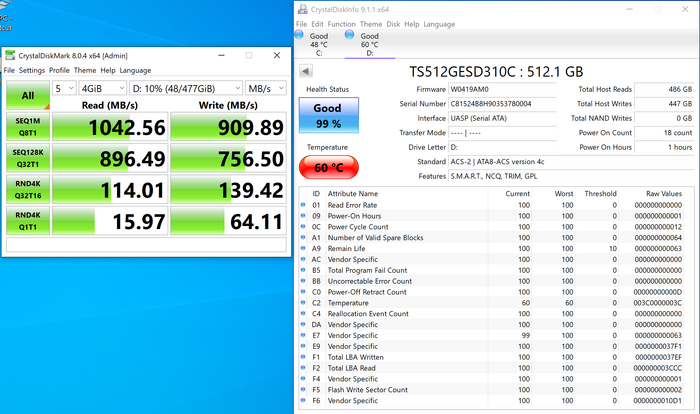This screenshot has width=700, height=414.
Task: Click the Interface field UASP (Serial ATA)
Action: pyautogui.click(x=502, y=118)
